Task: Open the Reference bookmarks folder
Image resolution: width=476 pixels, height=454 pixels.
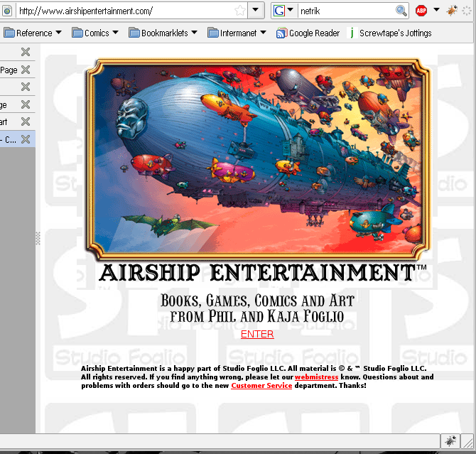Action: coord(33,33)
